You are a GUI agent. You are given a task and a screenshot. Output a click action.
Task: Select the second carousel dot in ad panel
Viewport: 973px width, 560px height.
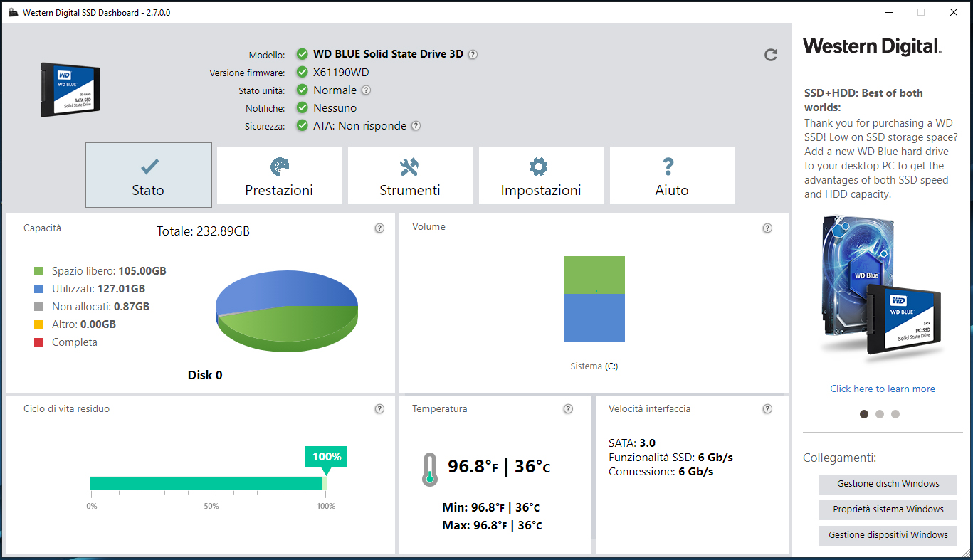pos(880,414)
